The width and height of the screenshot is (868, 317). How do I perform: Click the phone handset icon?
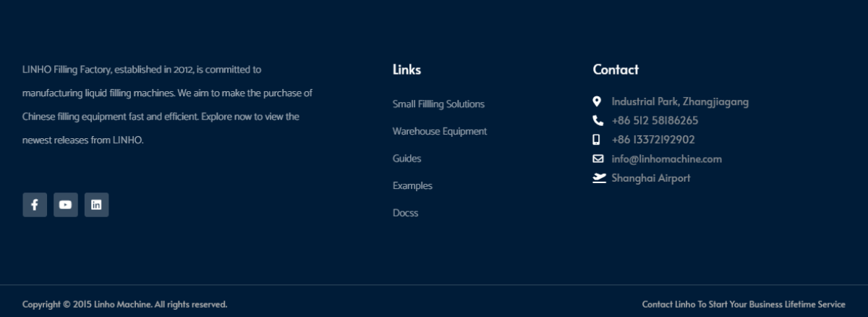597,121
